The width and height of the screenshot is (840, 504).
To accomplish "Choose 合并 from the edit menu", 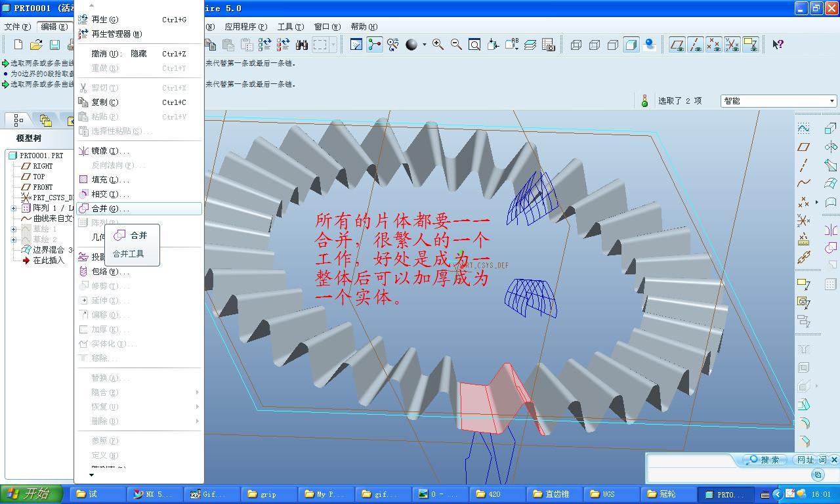I will point(138,209).
